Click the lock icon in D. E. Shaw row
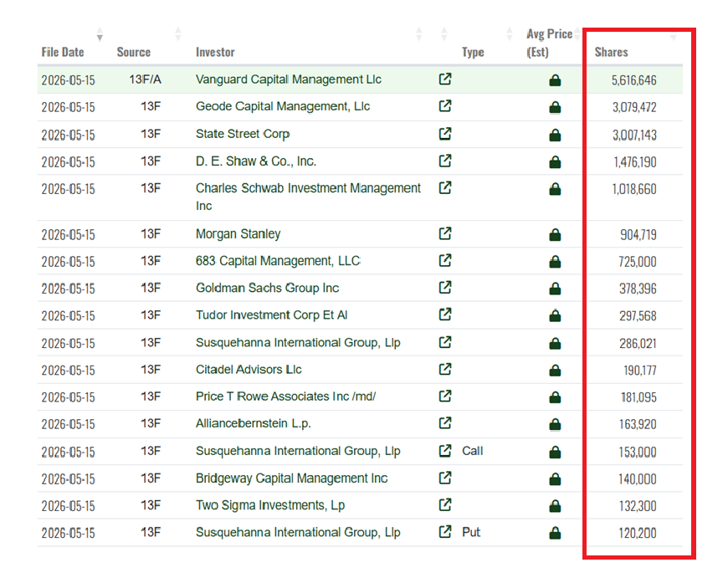Image resolution: width=728 pixels, height=578 pixels. [555, 162]
